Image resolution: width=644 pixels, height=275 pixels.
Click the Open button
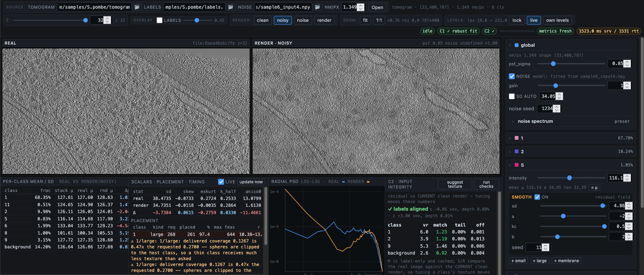point(377,7)
